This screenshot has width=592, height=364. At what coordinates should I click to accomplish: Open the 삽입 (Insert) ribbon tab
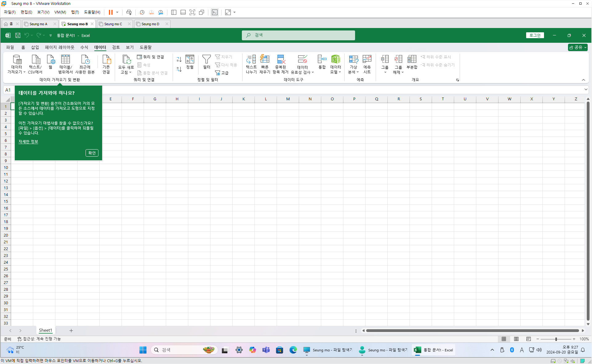(x=35, y=47)
